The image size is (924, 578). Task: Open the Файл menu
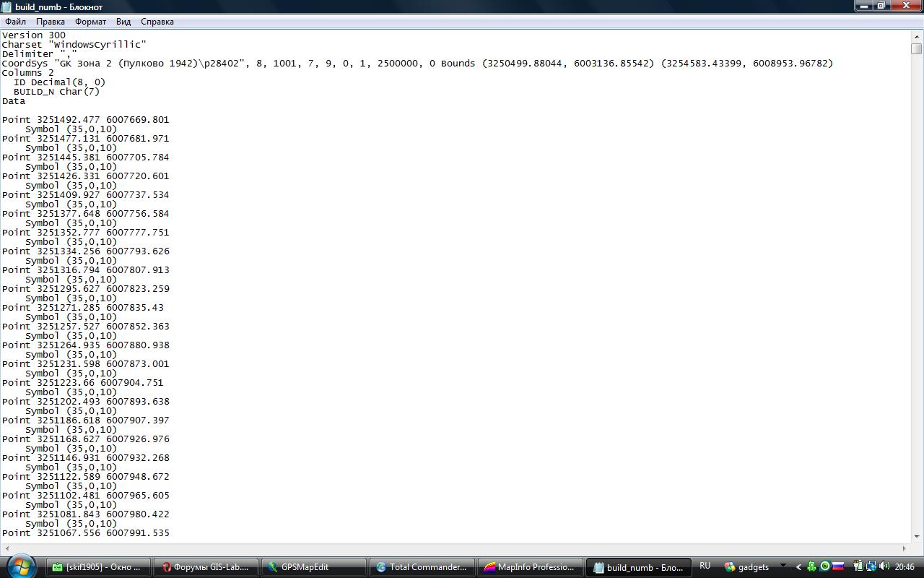[15, 22]
